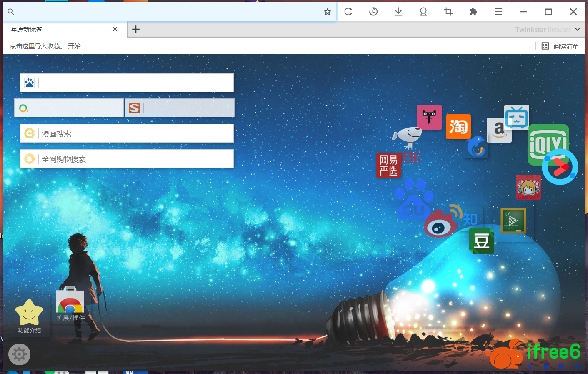
Task: Open the 阅读清单 reading list
Action: 560,46
